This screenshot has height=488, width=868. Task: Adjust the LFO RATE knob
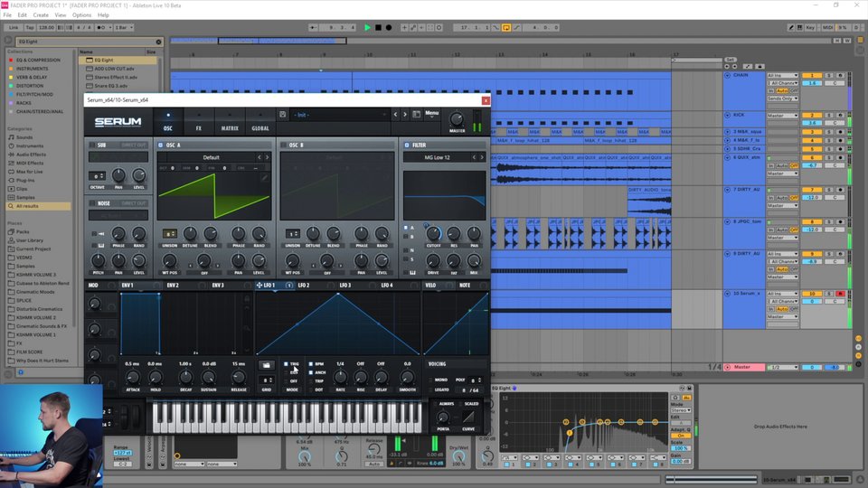point(340,378)
